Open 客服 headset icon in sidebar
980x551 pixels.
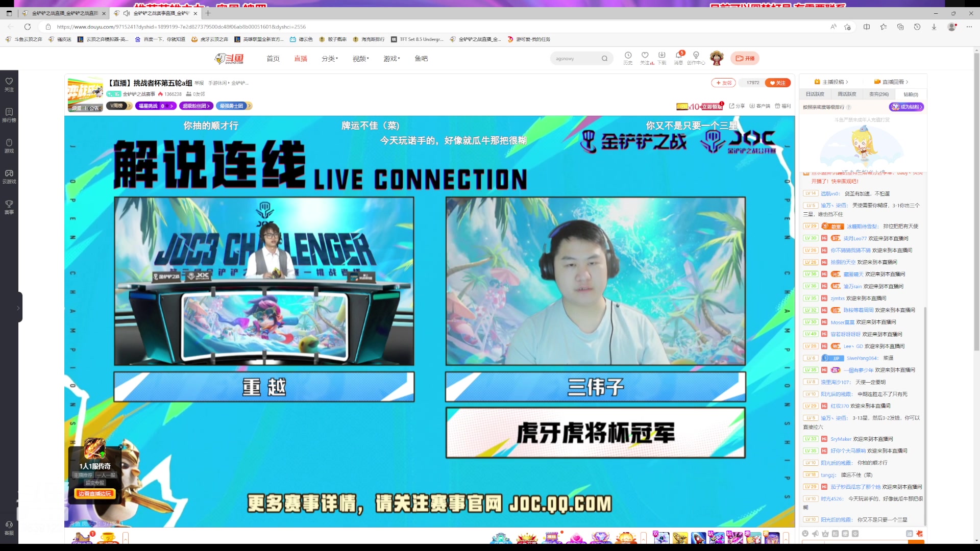pos(9,528)
